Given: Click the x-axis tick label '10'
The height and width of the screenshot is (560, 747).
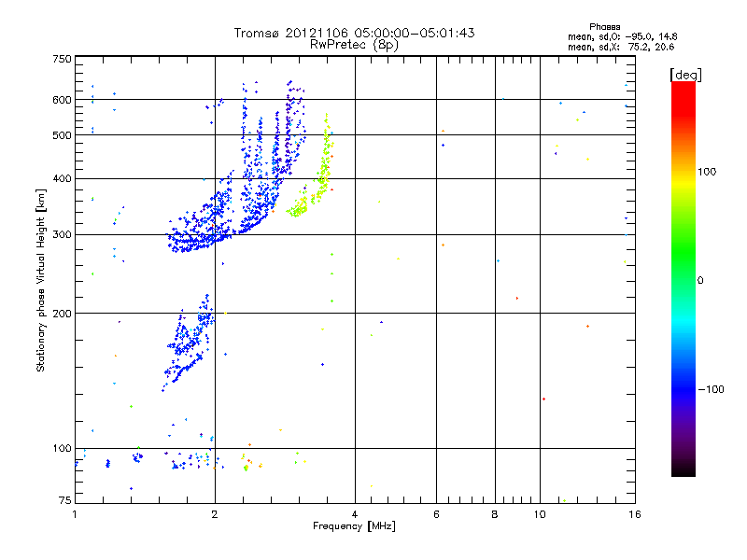Looking at the screenshot, I should (540, 514).
